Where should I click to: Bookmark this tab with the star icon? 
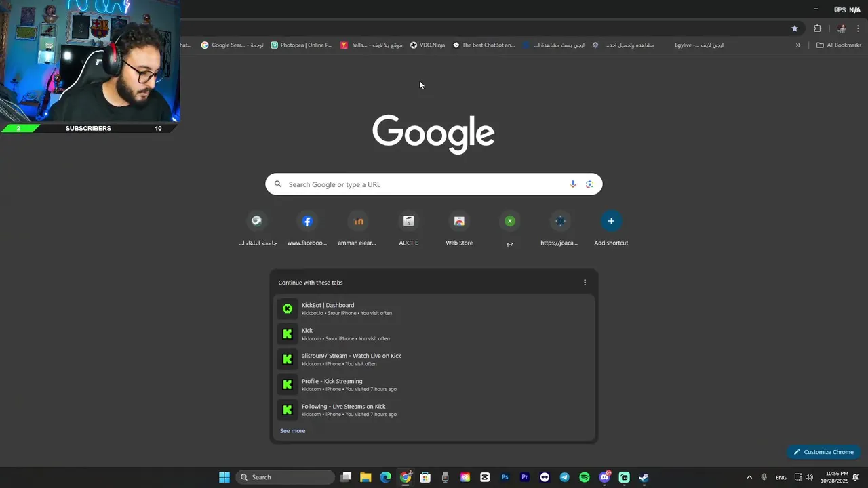[795, 28]
